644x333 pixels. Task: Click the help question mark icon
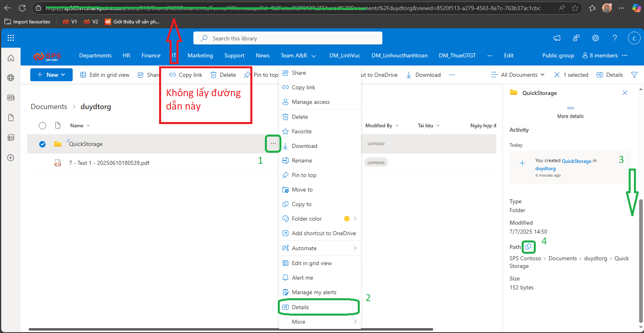615,38
